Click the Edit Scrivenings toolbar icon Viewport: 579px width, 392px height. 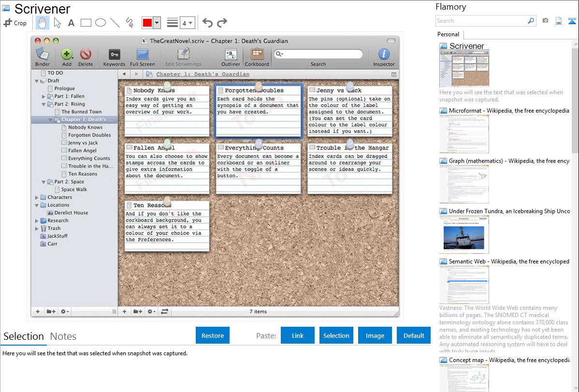[183, 55]
